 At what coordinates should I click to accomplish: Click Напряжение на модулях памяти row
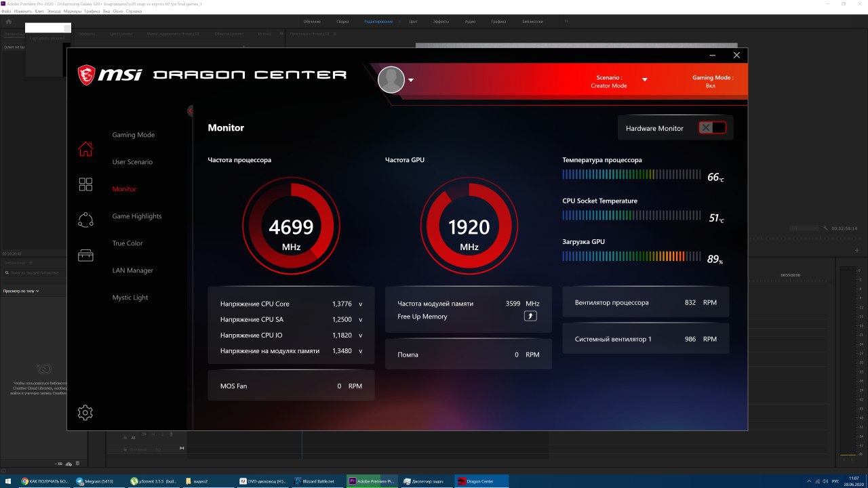pos(291,351)
